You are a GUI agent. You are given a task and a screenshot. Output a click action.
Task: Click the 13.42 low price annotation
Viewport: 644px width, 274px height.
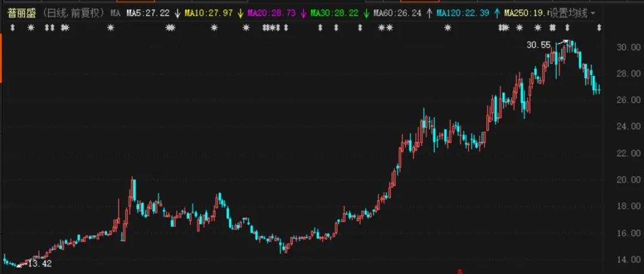40,264
